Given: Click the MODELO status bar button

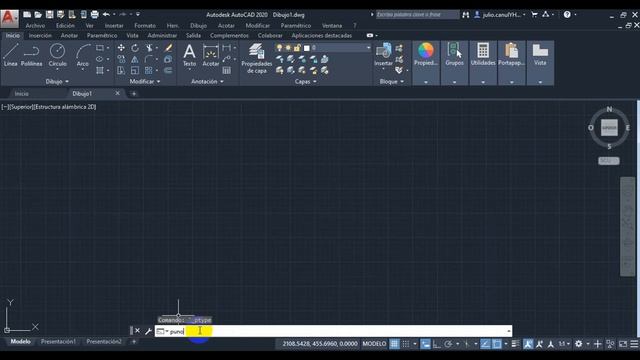Looking at the screenshot, I should 374,344.
